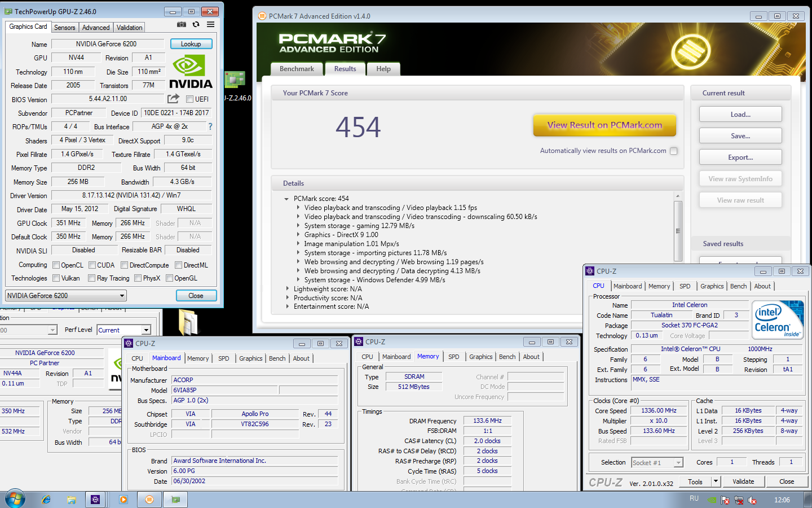Image resolution: width=812 pixels, height=508 pixels.
Task: Toggle the CUDA checkbox
Action: tap(92, 265)
